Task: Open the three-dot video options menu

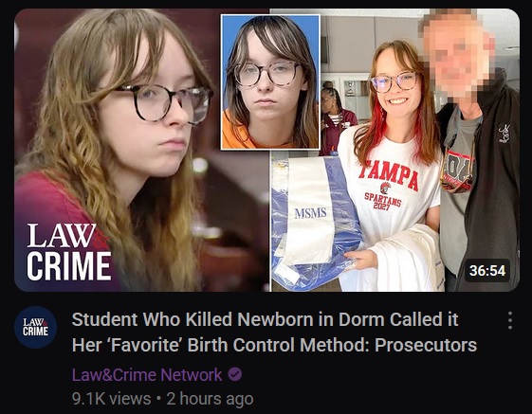Action: click(x=510, y=320)
